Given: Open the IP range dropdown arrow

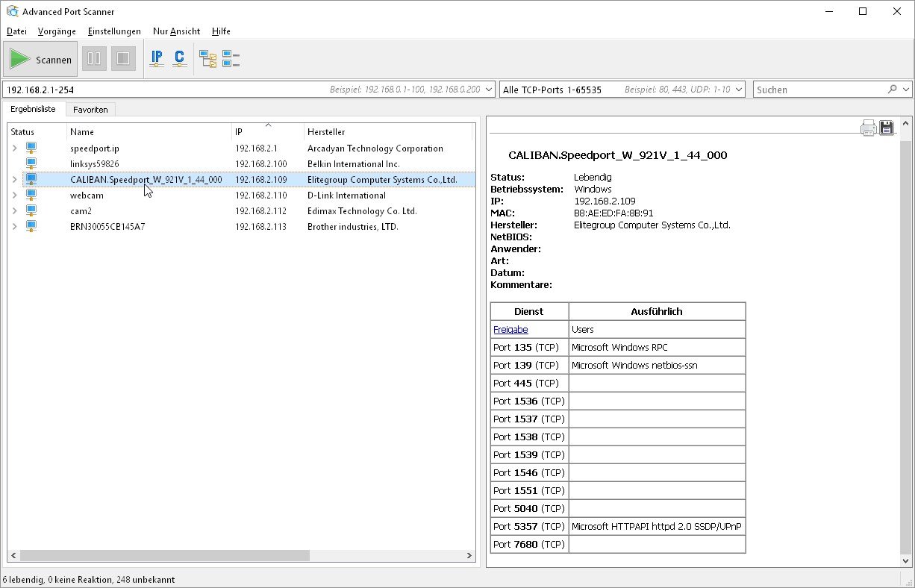Looking at the screenshot, I should tap(489, 90).
